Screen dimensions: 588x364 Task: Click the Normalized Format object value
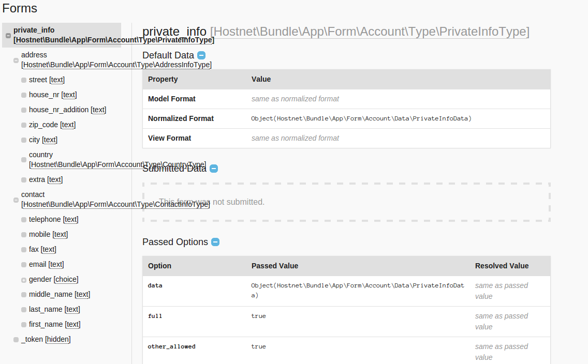point(361,118)
